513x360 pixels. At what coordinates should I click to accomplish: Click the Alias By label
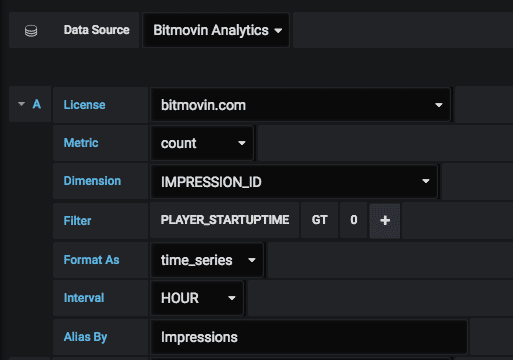pos(85,337)
